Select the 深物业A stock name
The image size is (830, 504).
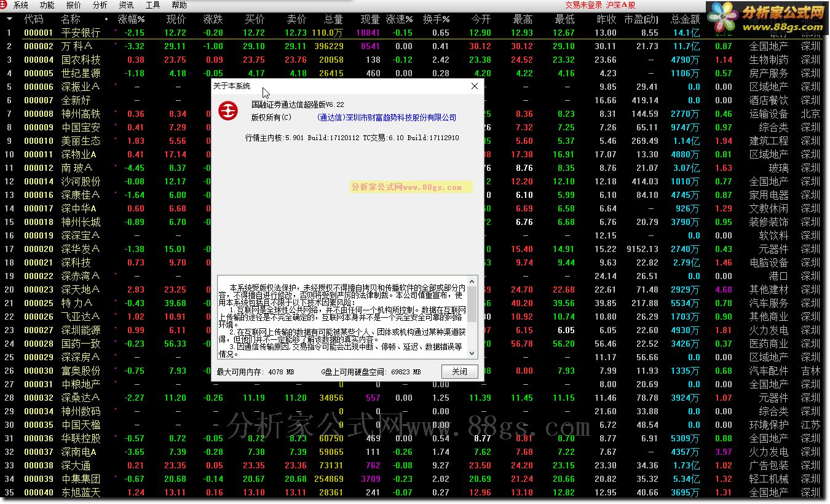pyautogui.click(x=79, y=154)
